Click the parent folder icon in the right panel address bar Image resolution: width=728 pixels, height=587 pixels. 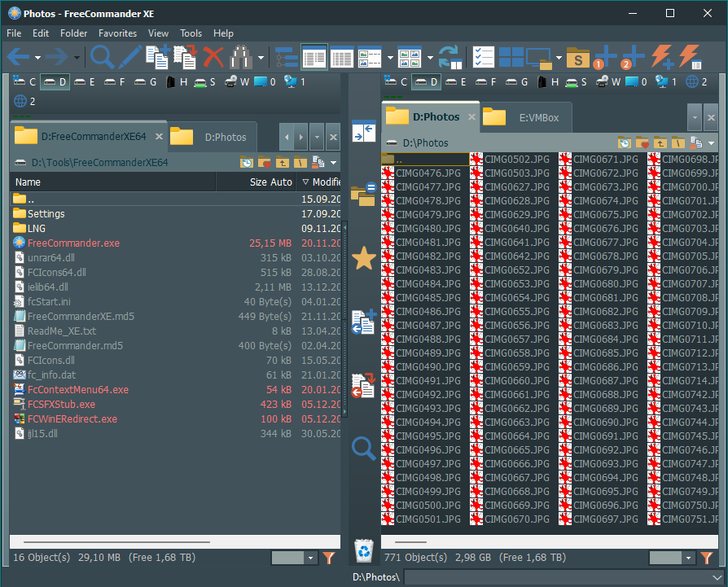click(660, 143)
